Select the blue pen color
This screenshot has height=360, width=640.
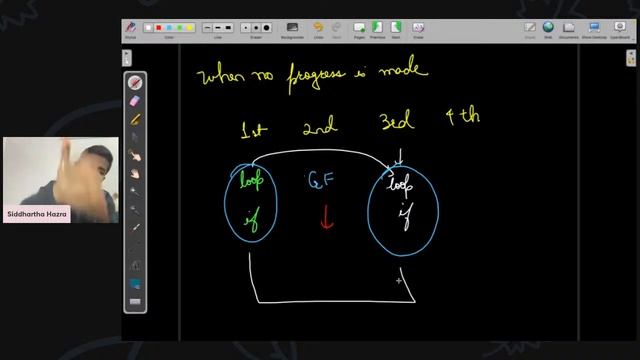pos(169,28)
